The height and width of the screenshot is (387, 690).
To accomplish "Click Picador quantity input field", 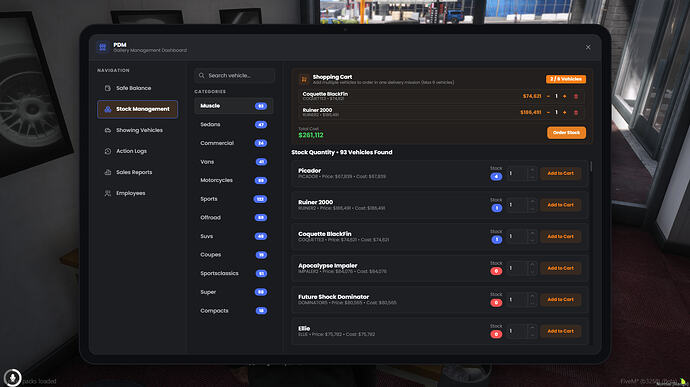I will click(521, 173).
